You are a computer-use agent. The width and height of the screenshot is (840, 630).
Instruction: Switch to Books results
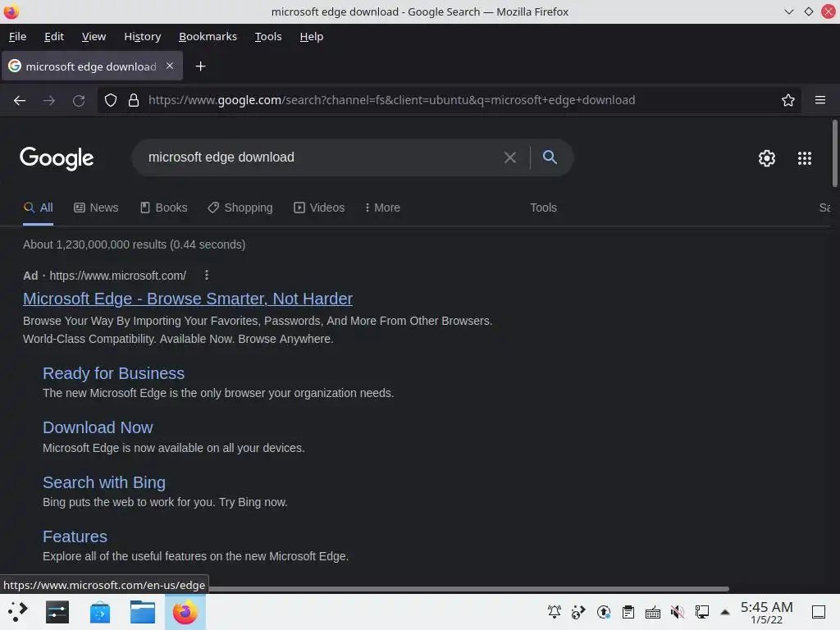(163, 208)
